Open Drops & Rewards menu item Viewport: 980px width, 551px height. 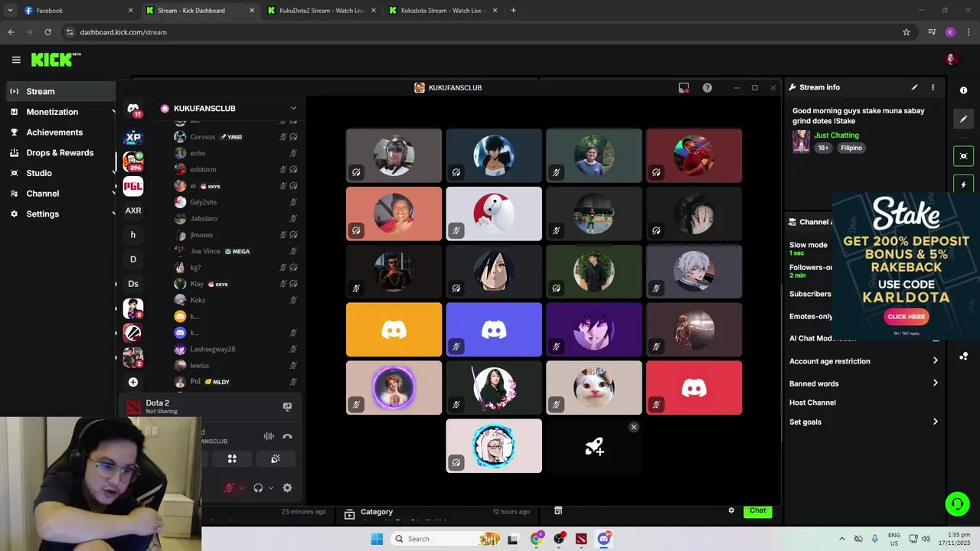click(x=61, y=152)
